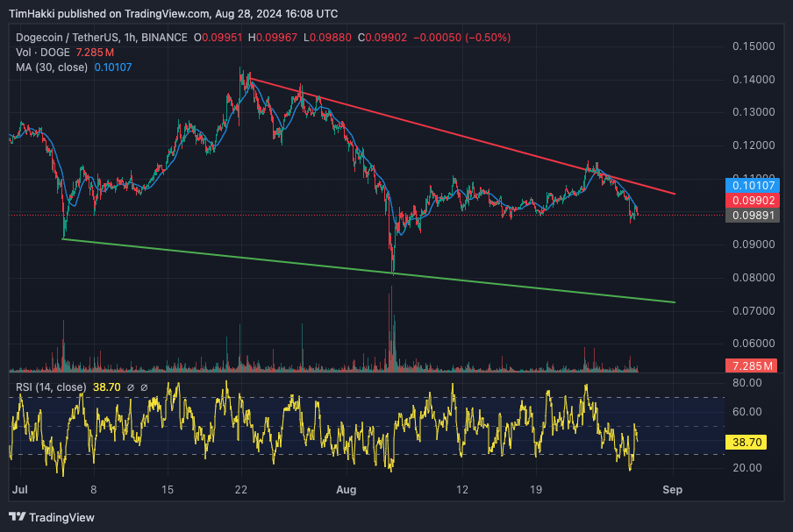Click Sep on the time axis
Image resolution: width=793 pixels, height=532 pixels.
pyautogui.click(x=673, y=491)
